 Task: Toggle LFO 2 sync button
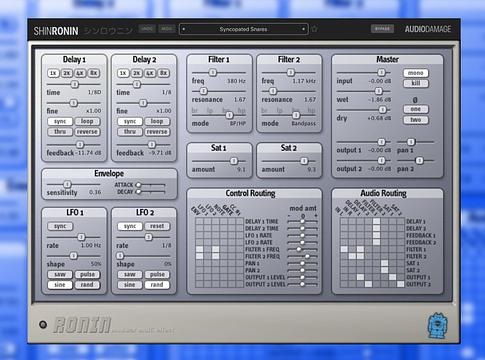pos(130,226)
